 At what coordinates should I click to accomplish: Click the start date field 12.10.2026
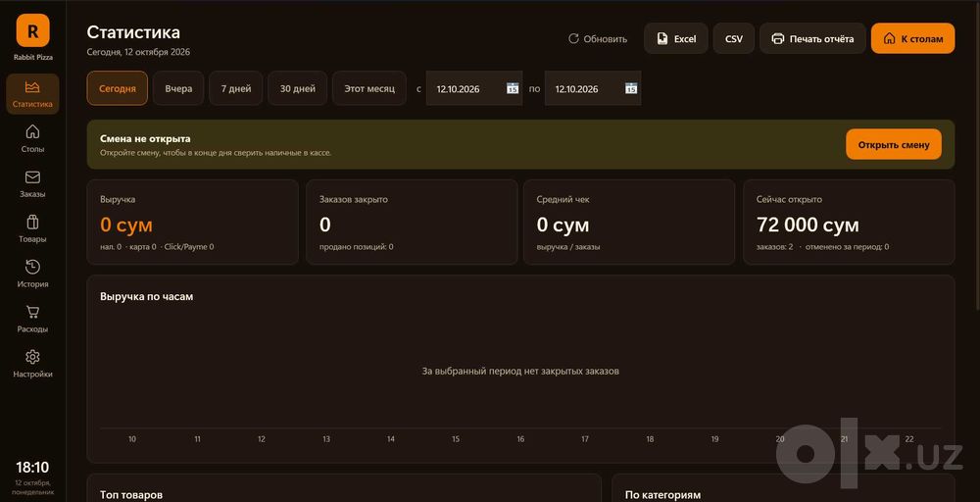(473, 88)
